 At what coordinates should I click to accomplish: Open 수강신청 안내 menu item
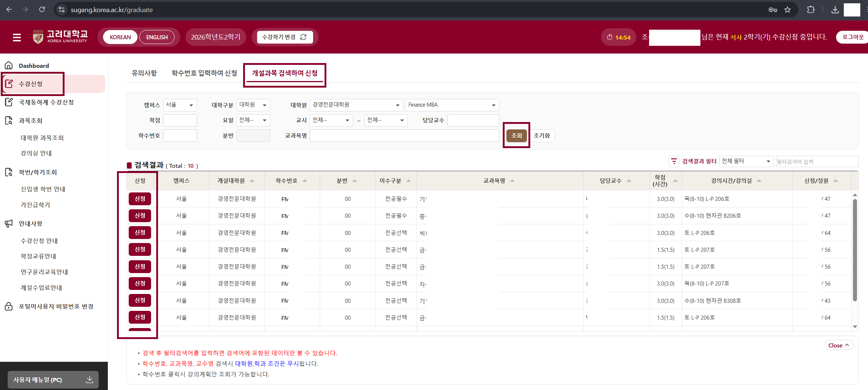[x=39, y=241]
